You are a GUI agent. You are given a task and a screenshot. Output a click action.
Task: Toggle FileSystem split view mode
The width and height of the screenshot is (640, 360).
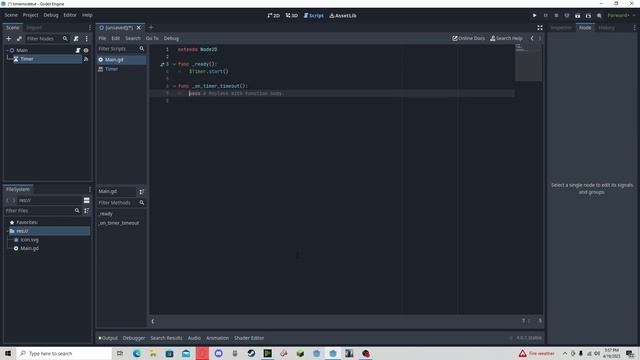tap(87, 200)
